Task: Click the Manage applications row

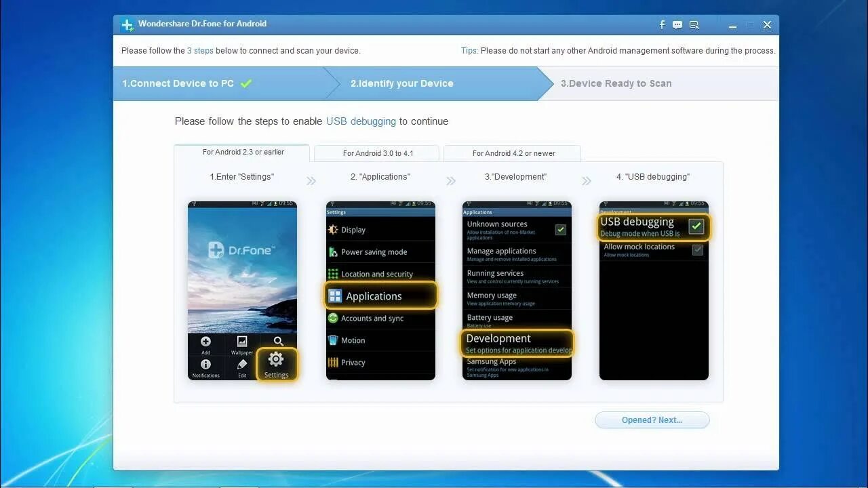Action: [516, 254]
